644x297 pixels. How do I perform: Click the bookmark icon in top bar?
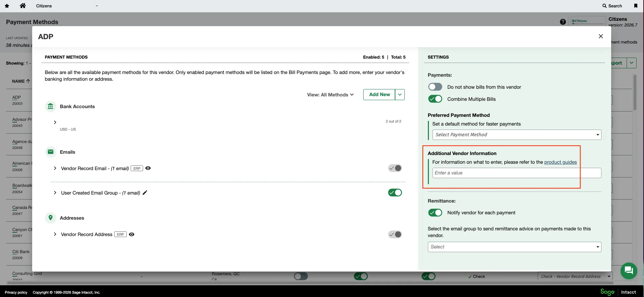(x=636, y=6)
